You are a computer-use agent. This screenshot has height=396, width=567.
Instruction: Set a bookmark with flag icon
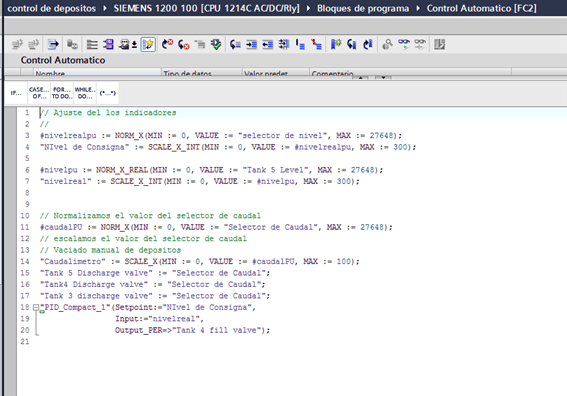pyautogui.click(x=336, y=44)
